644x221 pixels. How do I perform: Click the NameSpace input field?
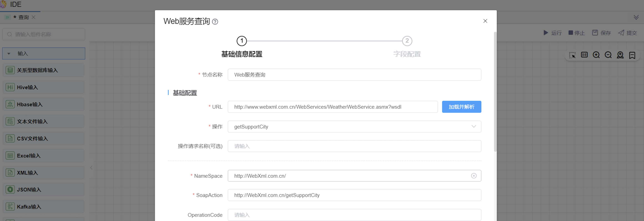tap(354, 176)
